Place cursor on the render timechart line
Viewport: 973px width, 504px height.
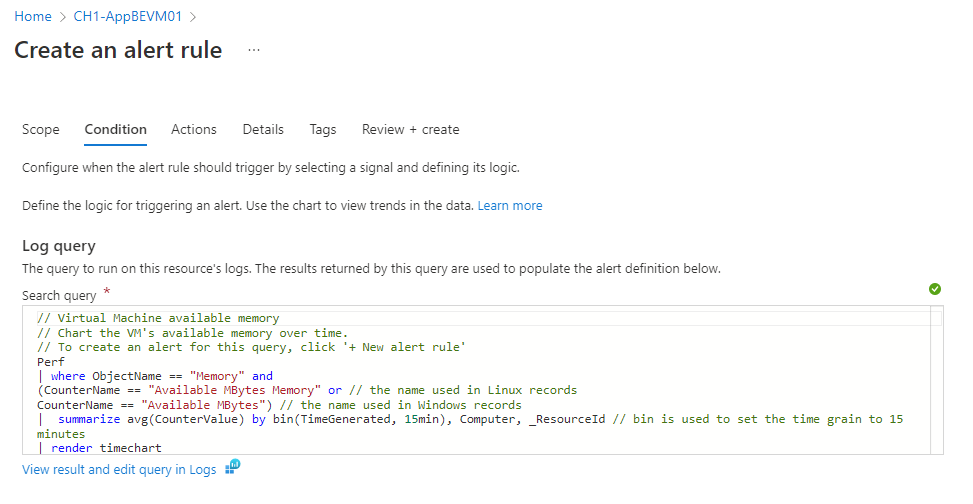[x=92, y=448]
